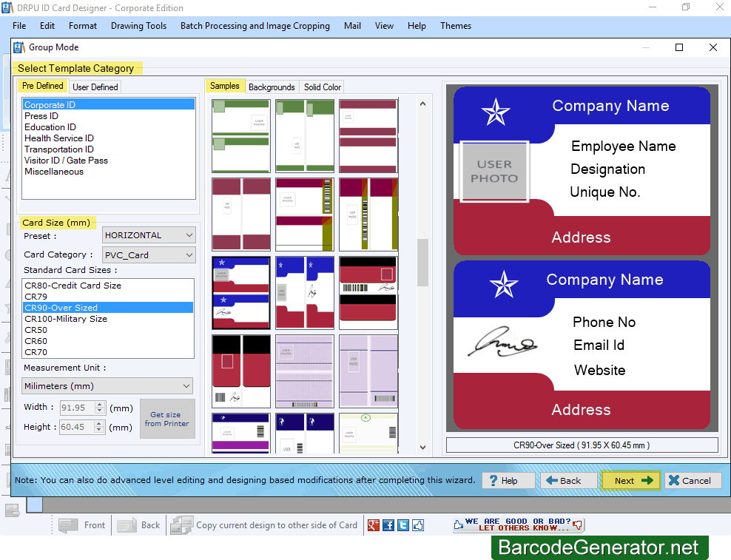Select Press ID category
Viewport: 731px width, 560px height.
point(108,115)
